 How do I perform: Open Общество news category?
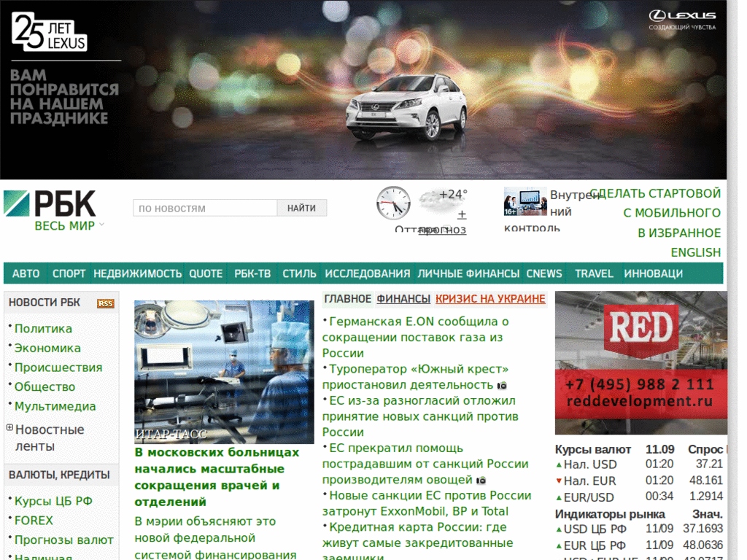(44, 387)
